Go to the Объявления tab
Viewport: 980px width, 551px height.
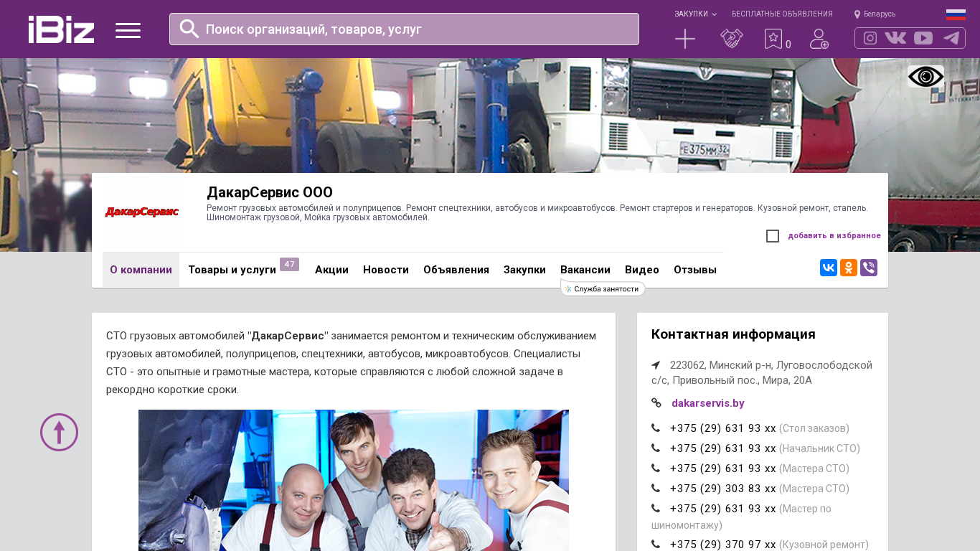coord(456,270)
